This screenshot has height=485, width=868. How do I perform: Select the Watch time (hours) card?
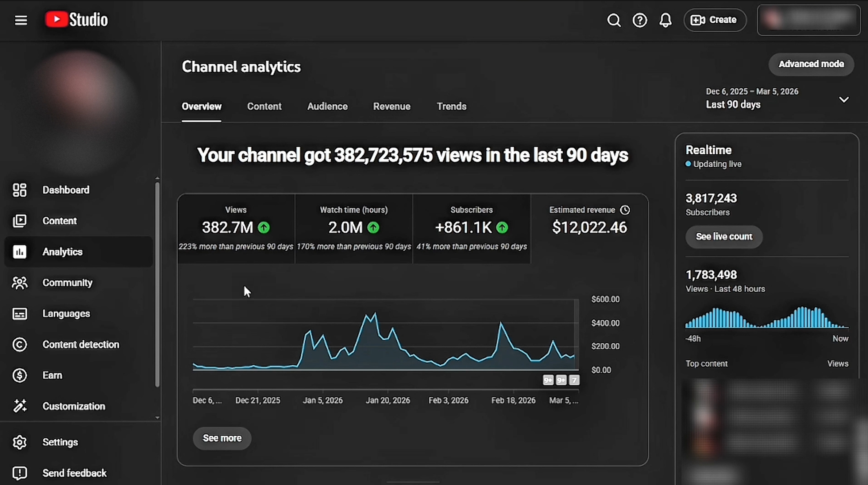click(354, 229)
